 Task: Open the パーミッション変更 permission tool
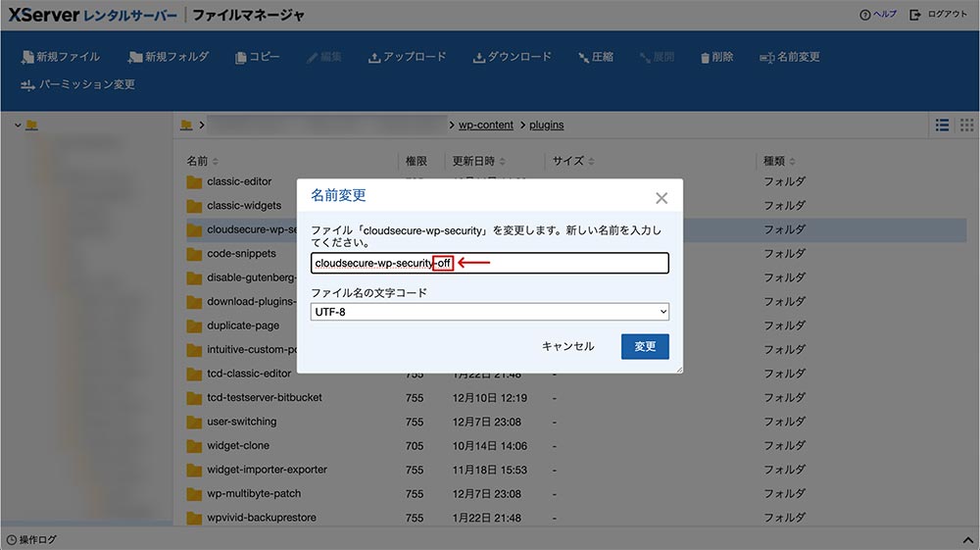click(x=28, y=85)
